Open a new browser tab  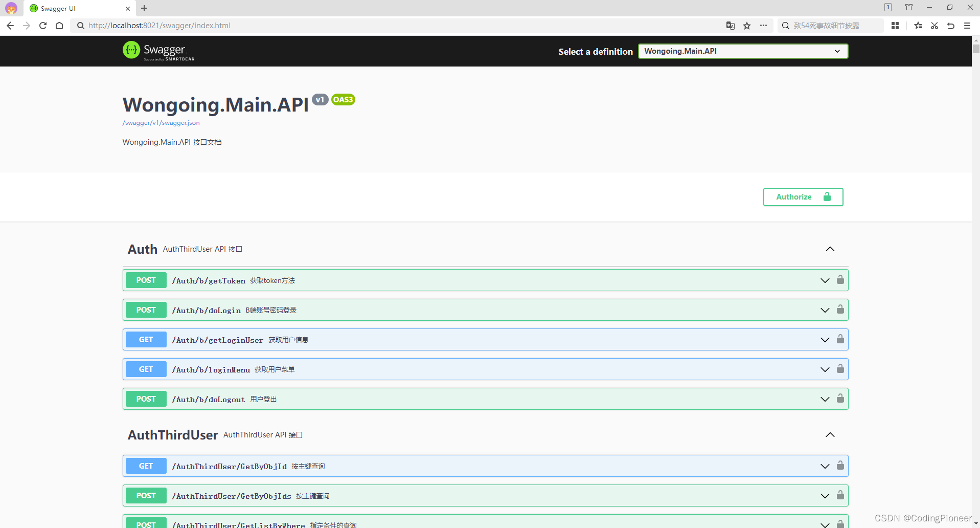[x=144, y=8]
